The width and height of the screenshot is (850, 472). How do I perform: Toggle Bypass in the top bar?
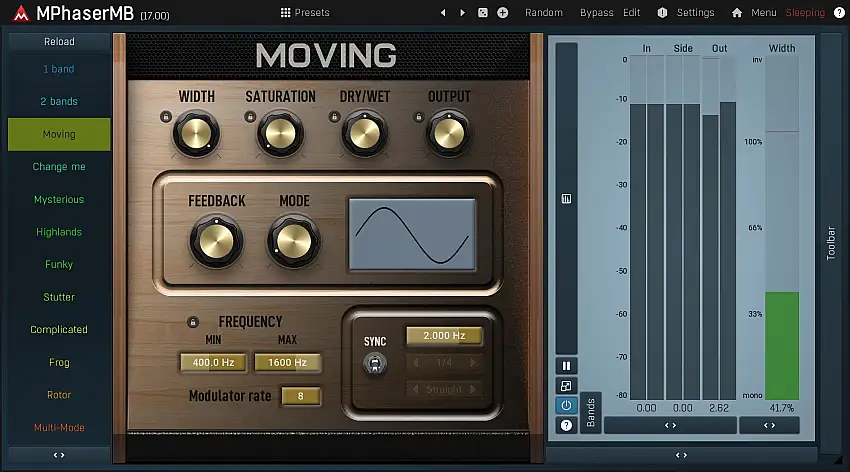[x=596, y=12]
